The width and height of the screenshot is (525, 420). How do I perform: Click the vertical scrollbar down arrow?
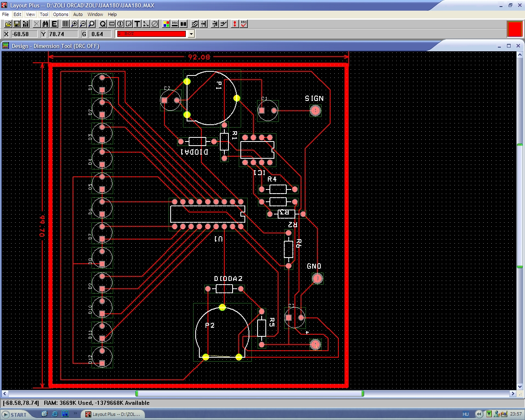tap(520, 386)
